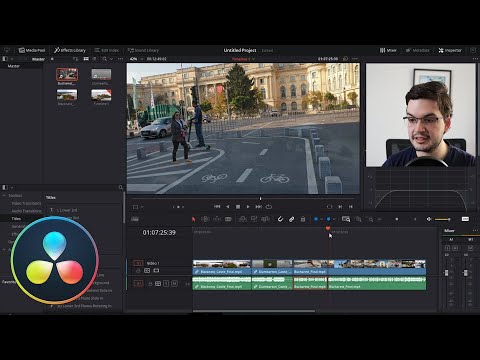Play the timeline in reverse
Screen dimensions: 480x360
pos(228,207)
